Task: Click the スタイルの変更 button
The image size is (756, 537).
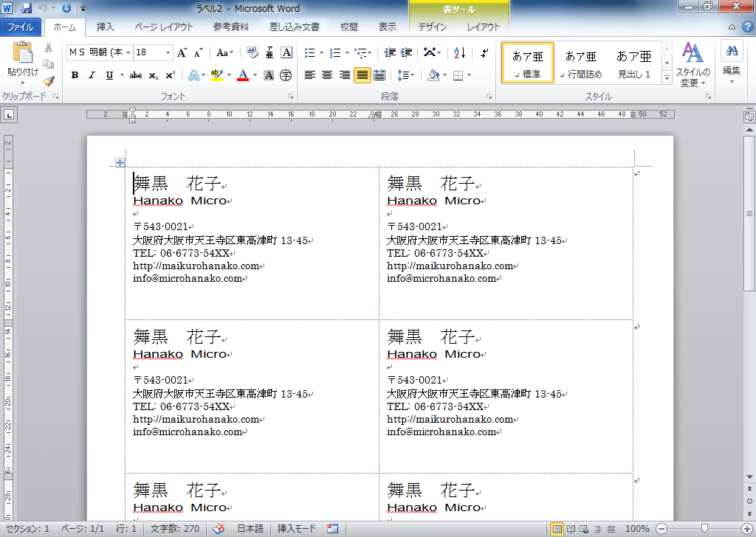Action: (693, 63)
